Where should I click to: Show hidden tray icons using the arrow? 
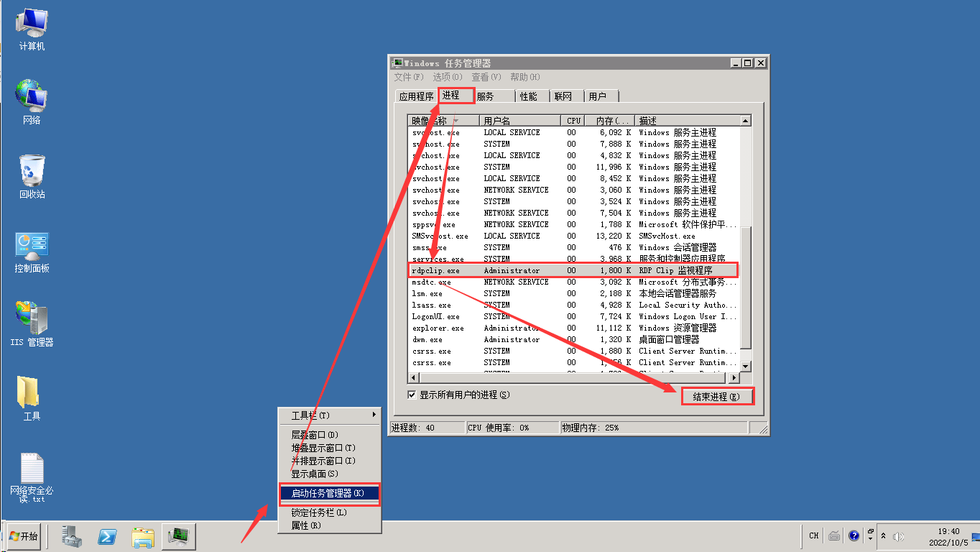tap(883, 536)
